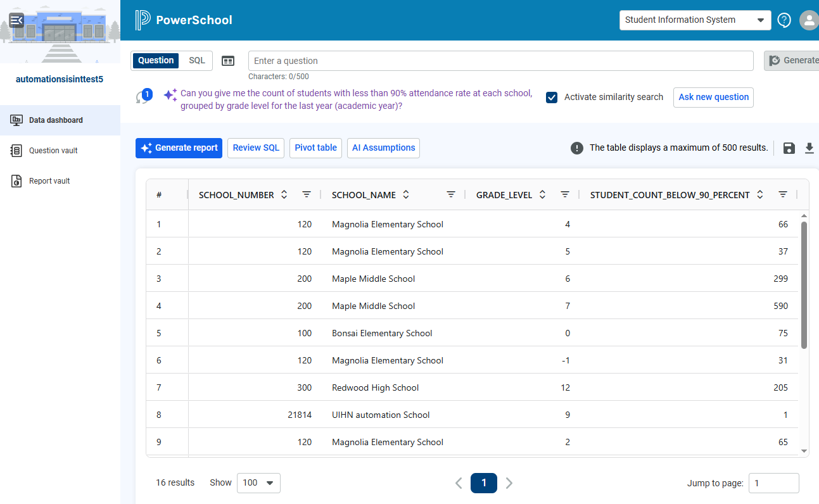The width and height of the screenshot is (819, 504).
Task: Sort by STUDENT_COUNT_BELOW_90_PERCENT column
Action: click(x=760, y=195)
